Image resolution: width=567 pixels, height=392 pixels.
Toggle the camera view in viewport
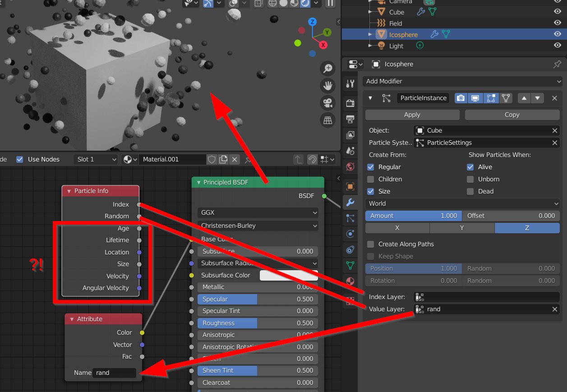pyautogui.click(x=327, y=103)
